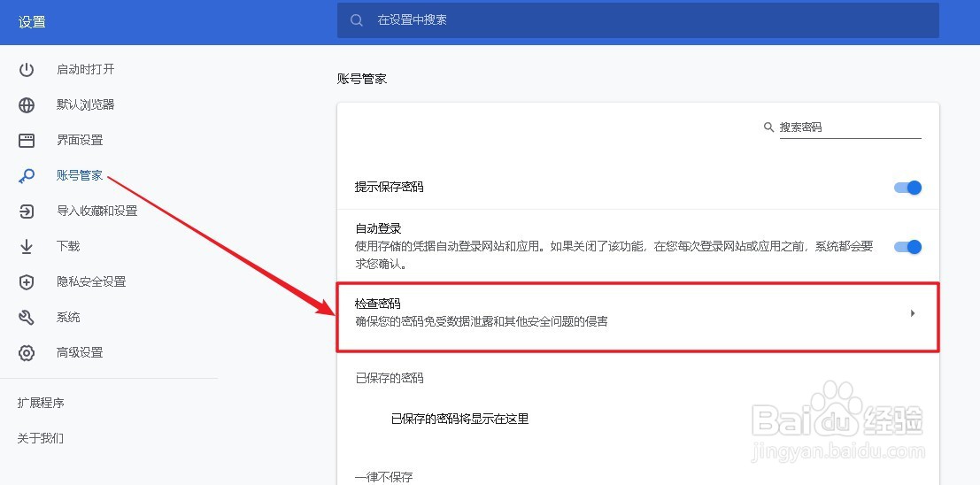Screen dimensions: 980x485
Task: Click the 一律不保存 heading
Action: pyautogui.click(x=383, y=477)
